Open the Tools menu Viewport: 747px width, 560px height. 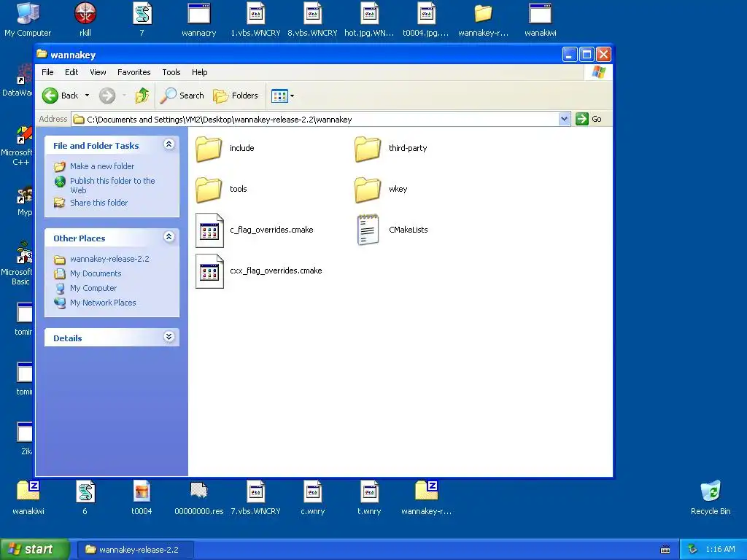171,72
